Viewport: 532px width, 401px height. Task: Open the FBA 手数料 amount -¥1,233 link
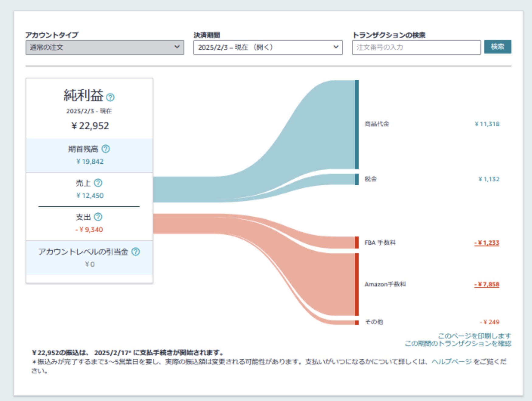point(487,243)
